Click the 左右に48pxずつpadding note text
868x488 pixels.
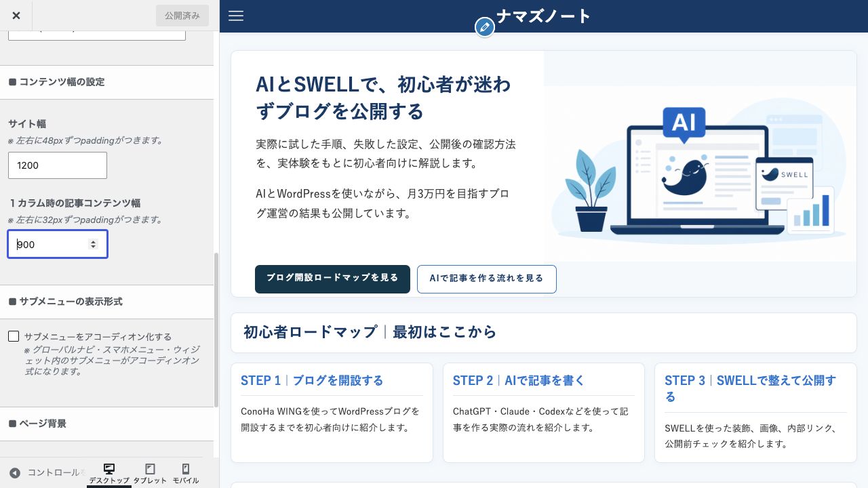click(85, 141)
